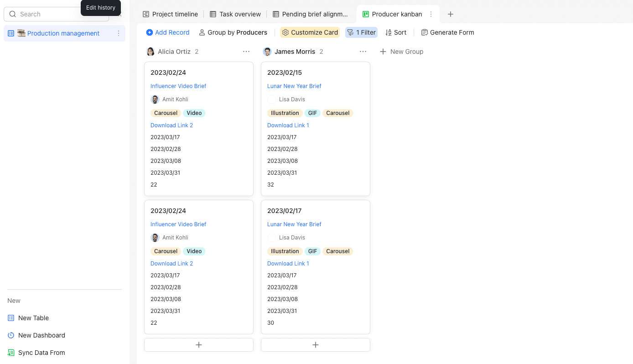The image size is (633, 364).
Task: Click GIF tag on 2023/02/17 card
Action: click(x=312, y=251)
